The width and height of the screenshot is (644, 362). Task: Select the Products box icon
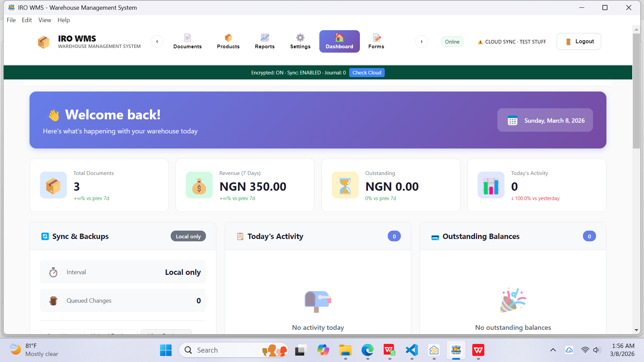[228, 38]
